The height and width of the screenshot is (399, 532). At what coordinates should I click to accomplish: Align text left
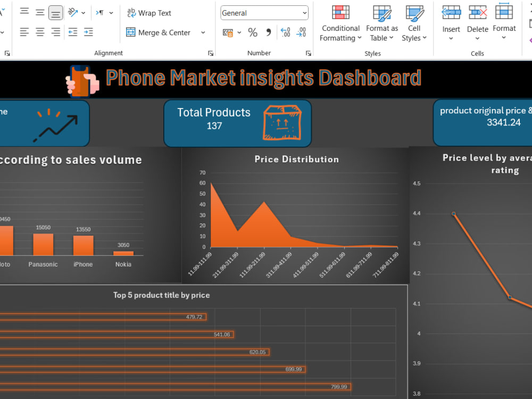point(24,32)
